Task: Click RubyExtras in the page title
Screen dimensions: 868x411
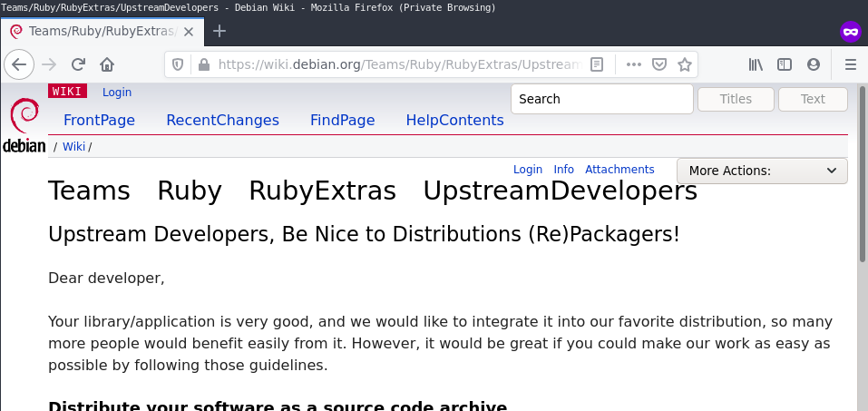Action: (322, 191)
